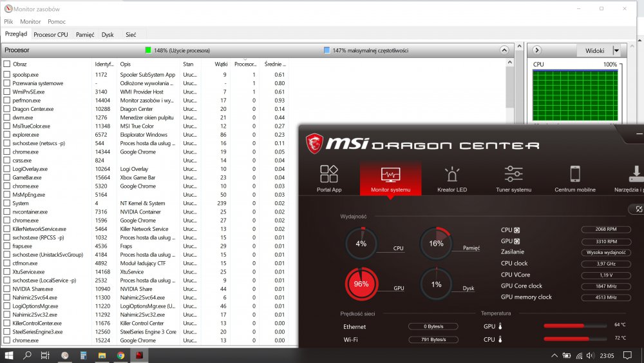Click the MSI dragon shield logo
The height and width of the screenshot is (363, 644).
tap(314, 143)
